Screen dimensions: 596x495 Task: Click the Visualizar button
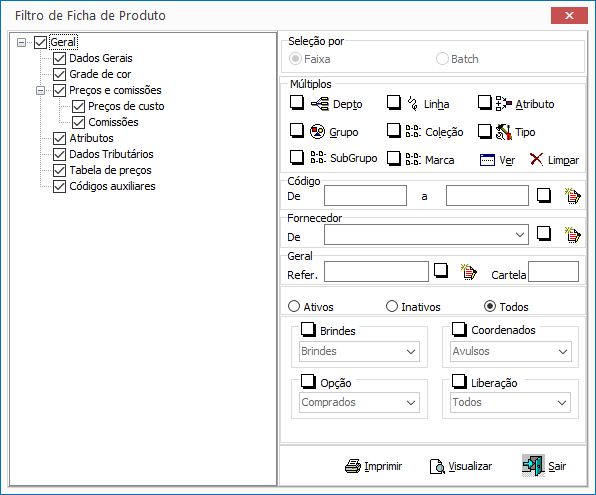461,466
